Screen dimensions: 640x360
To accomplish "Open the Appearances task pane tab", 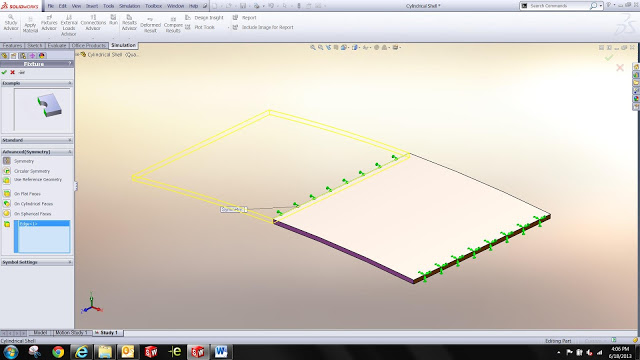I will coord(636,99).
